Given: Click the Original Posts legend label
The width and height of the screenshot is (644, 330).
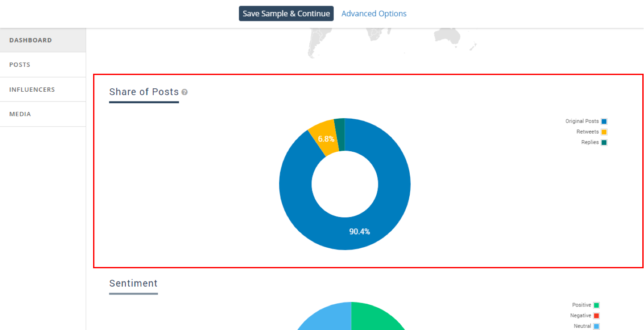Looking at the screenshot, I should (x=582, y=121).
